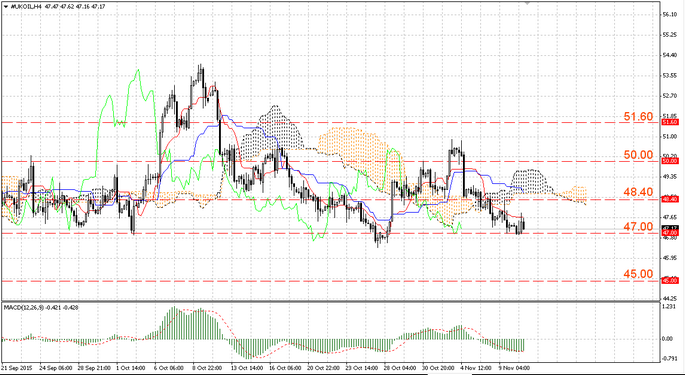
Task: Click the 16 Oct 06:00 time label
Action: pyautogui.click(x=284, y=368)
